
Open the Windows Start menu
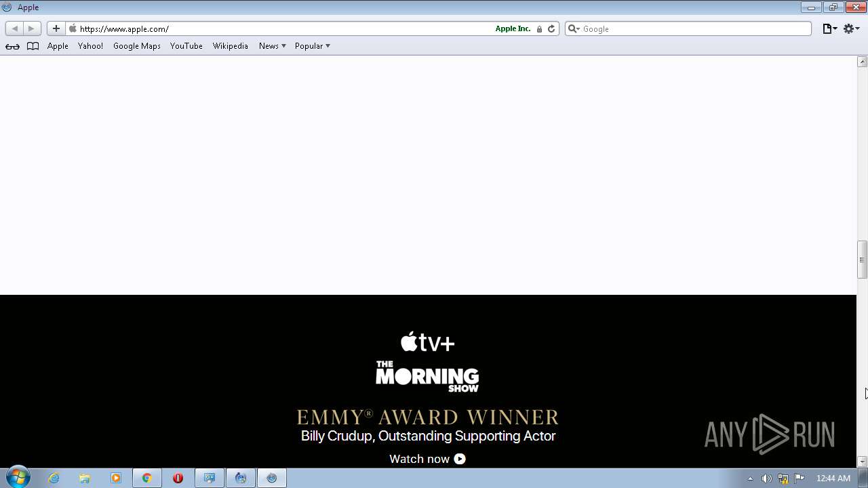click(x=18, y=478)
